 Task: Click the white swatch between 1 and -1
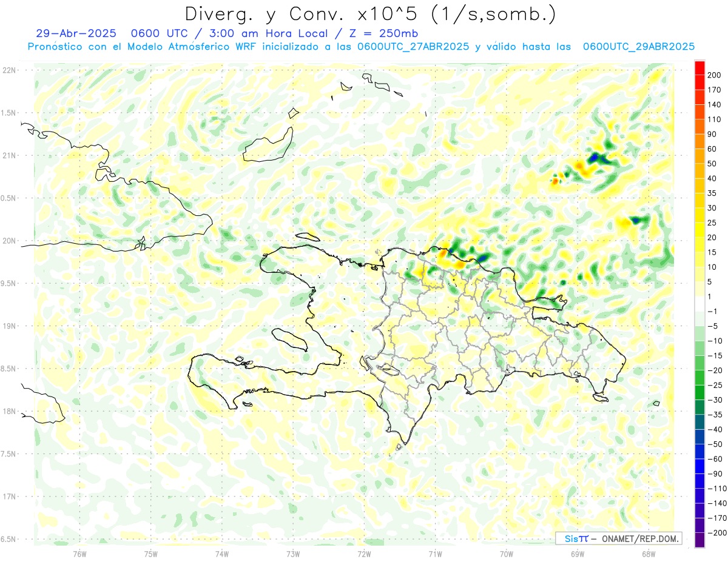699,304
